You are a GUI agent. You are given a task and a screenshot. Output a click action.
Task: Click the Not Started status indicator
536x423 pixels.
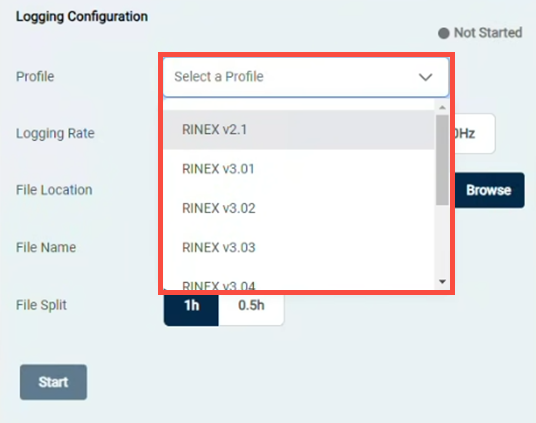(480, 33)
